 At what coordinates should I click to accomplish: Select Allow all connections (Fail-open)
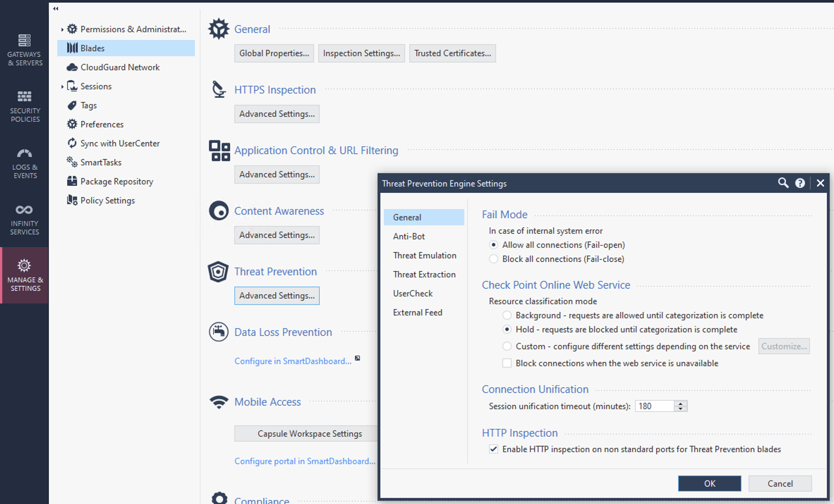[494, 245]
